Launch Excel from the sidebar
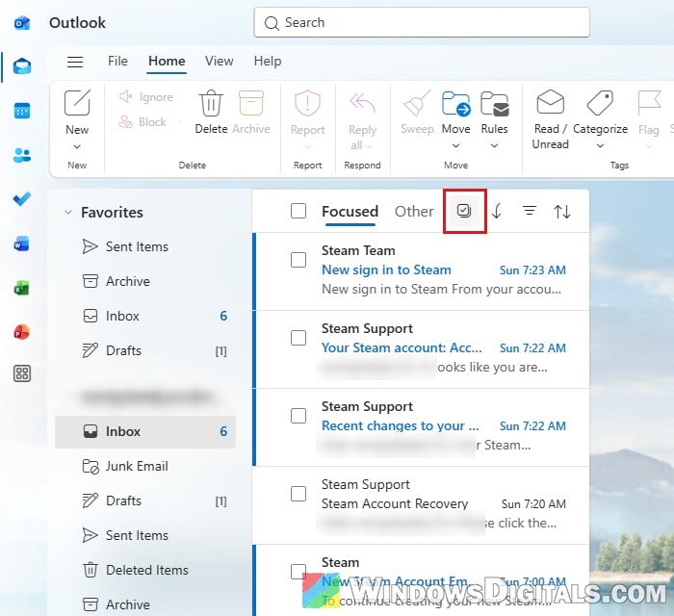This screenshot has height=616, width=674. coord(22,288)
